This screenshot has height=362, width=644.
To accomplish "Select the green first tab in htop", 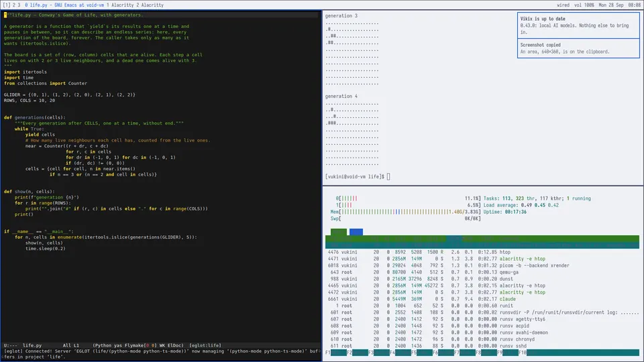I will pyautogui.click(x=338, y=232).
